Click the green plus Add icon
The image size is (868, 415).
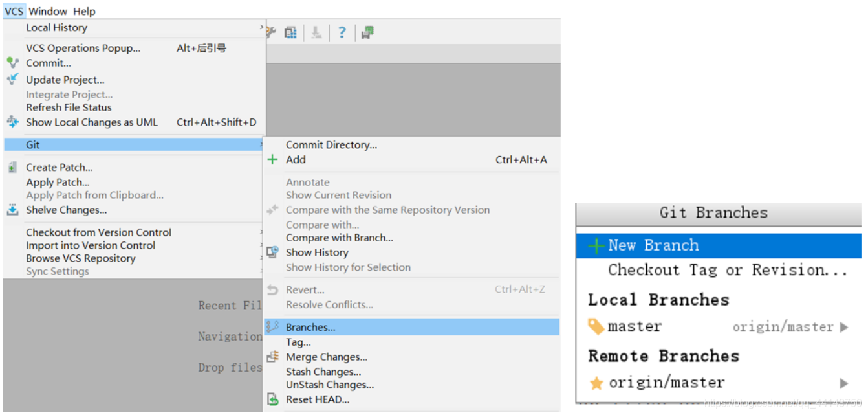[273, 159]
